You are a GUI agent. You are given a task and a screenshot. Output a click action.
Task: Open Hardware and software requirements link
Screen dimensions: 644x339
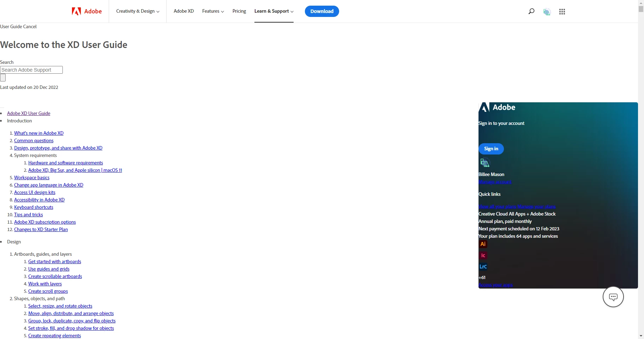coord(66,163)
